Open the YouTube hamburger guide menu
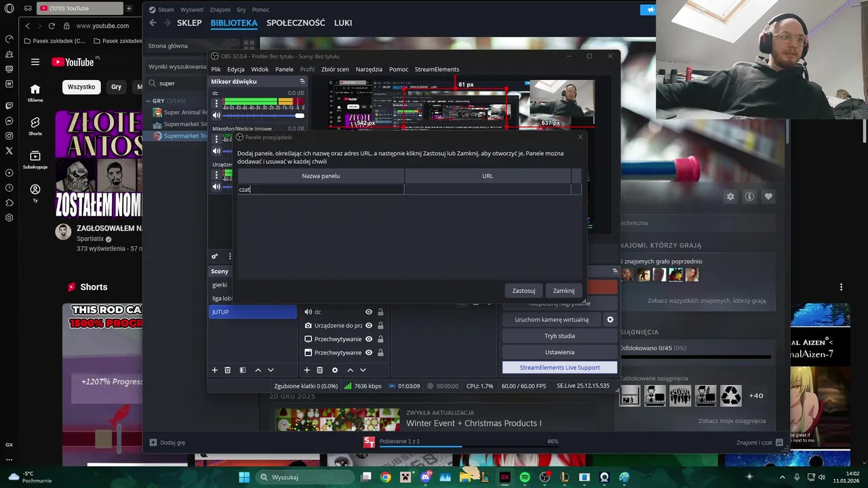 pyautogui.click(x=35, y=62)
